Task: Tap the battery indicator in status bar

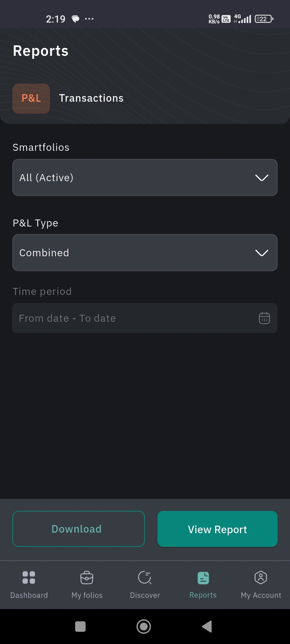Action: pyautogui.click(x=264, y=19)
